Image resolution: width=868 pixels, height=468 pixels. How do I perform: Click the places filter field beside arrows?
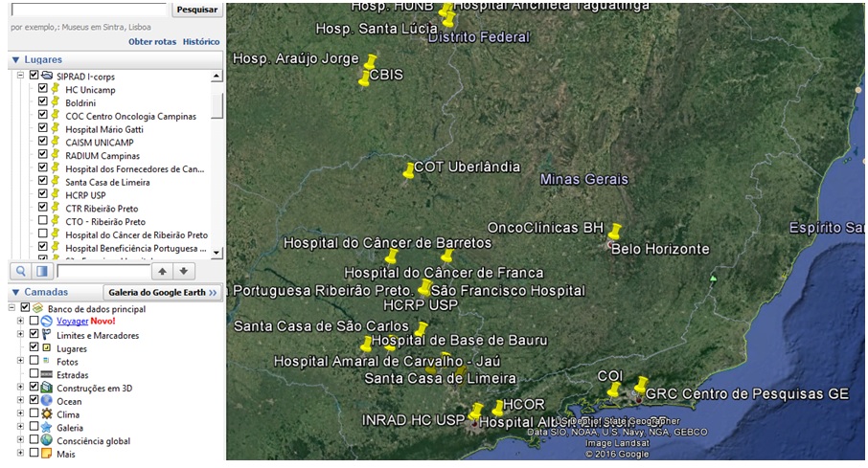(x=103, y=271)
